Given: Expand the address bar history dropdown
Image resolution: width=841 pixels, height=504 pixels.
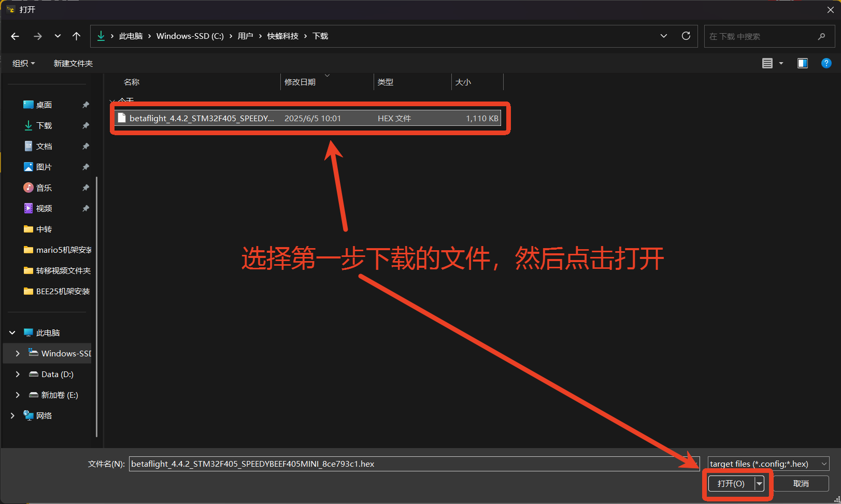Looking at the screenshot, I should (x=663, y=36).
